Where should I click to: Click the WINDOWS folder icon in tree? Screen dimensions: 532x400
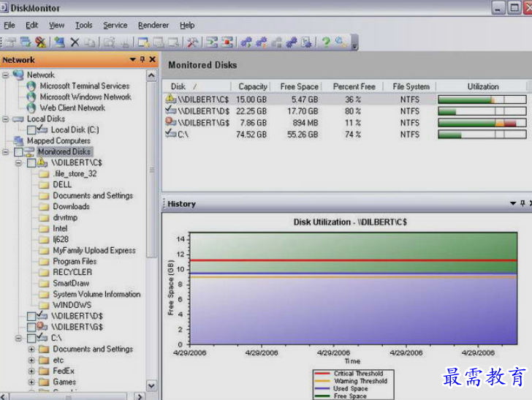44,305
